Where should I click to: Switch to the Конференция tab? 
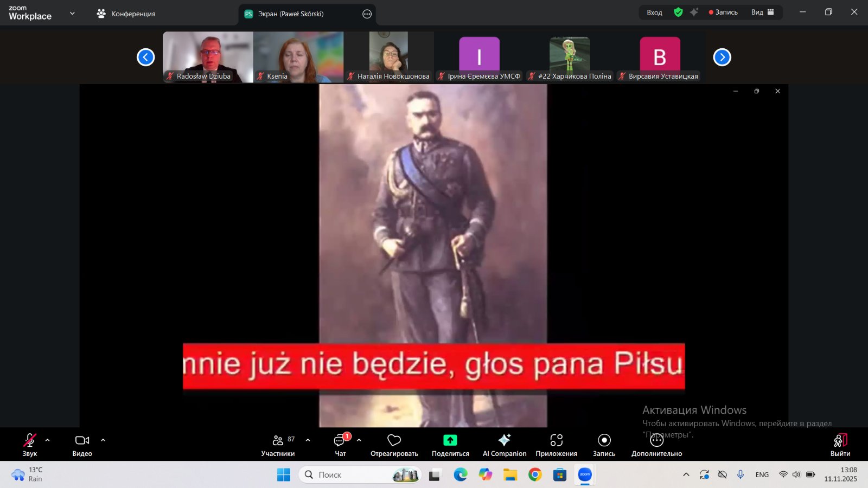(x=126, y=14)
